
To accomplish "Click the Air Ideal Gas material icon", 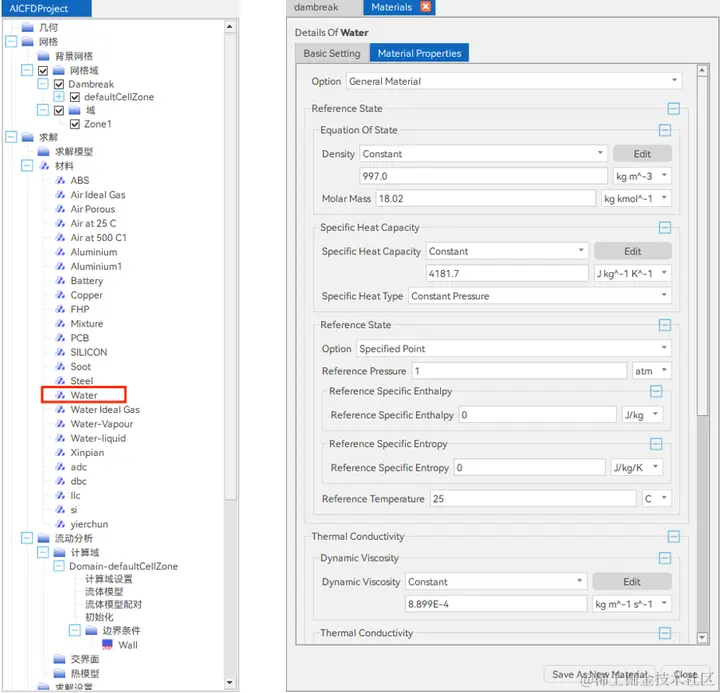I will [x=60, y=194].
